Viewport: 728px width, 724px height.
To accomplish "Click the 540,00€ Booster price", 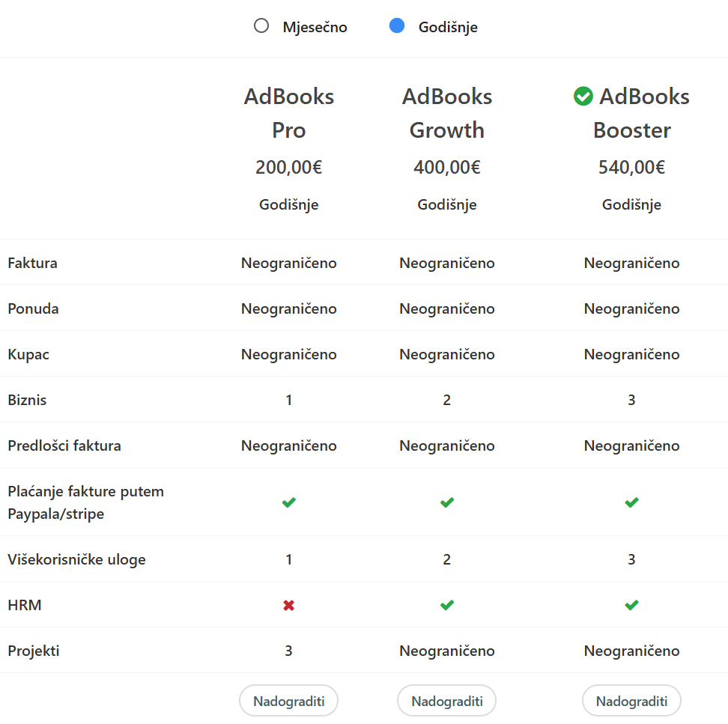I will 631,168.
